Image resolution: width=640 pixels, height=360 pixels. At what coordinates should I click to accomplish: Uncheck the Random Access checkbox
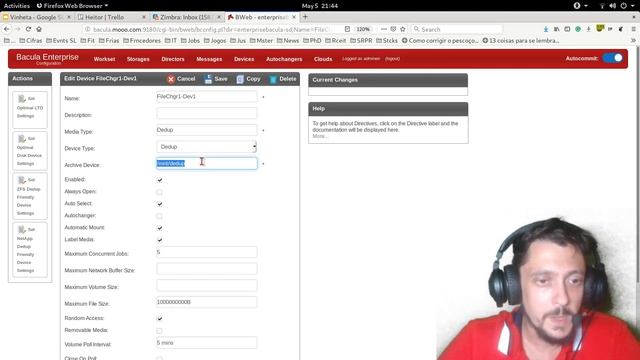pyautogui.click(x=160, y=318)
